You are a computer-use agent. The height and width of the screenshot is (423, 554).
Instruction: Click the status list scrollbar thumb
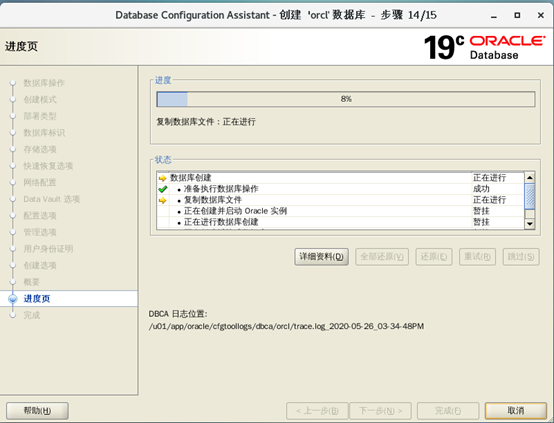click(529, 196)
